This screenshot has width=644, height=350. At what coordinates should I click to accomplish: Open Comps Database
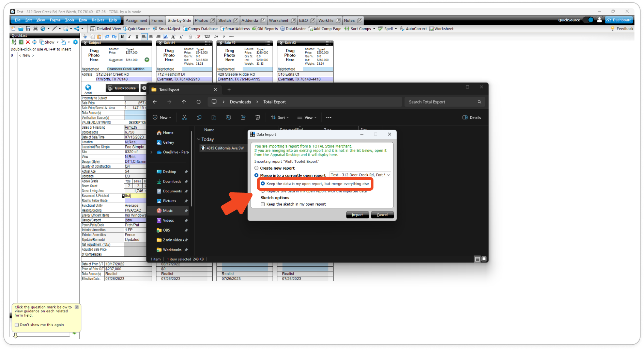200,29
